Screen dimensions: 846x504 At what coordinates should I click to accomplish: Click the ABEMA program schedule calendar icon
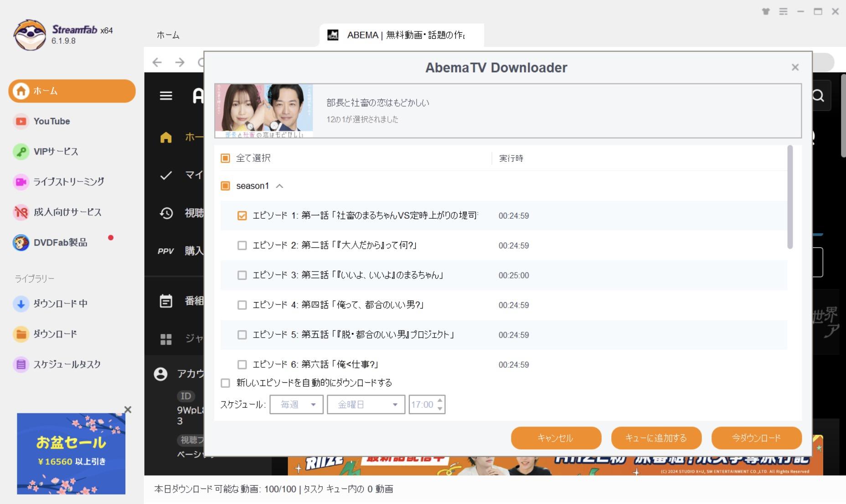coord(166,301)
